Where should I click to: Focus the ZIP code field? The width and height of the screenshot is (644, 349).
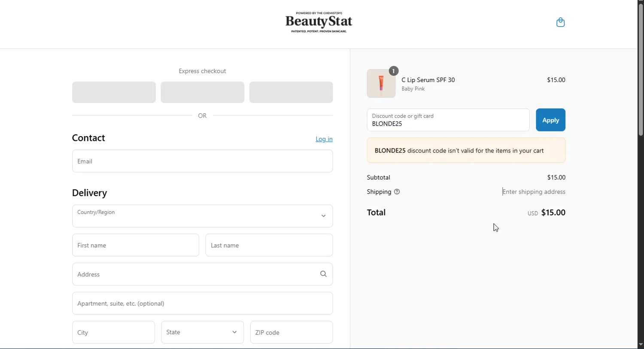(x=292, y=332)
